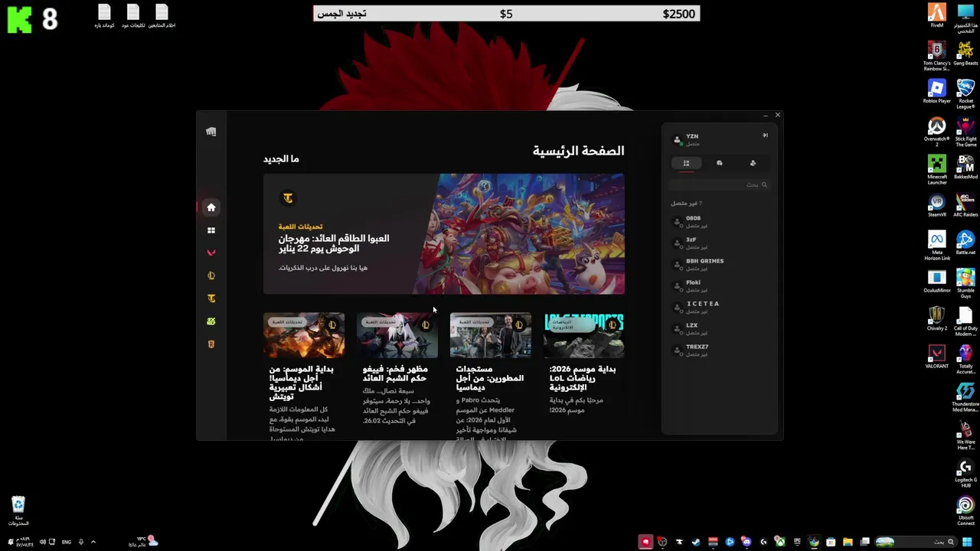Open the Chivalry 2 desktop shortcut
The height and width of the screenshot is (551, 980).
[937, 318]
